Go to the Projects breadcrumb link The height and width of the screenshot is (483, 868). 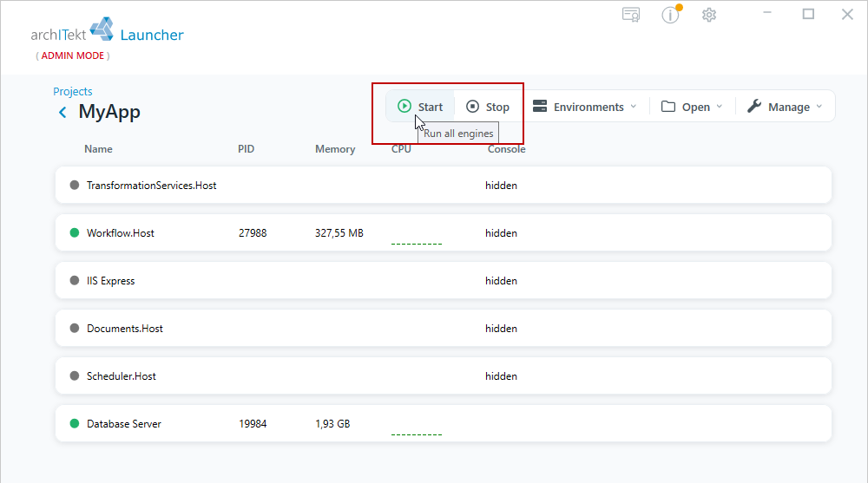73,91
